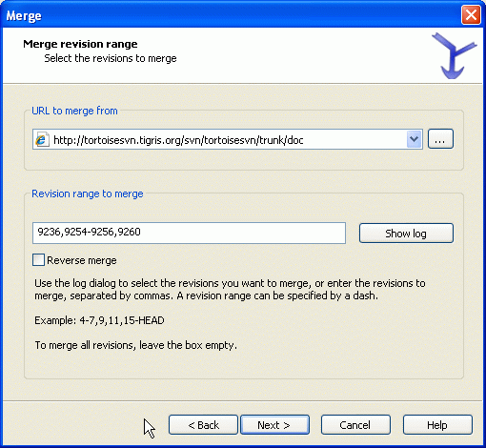Open the Help for this dialog

tap(437, 425)
